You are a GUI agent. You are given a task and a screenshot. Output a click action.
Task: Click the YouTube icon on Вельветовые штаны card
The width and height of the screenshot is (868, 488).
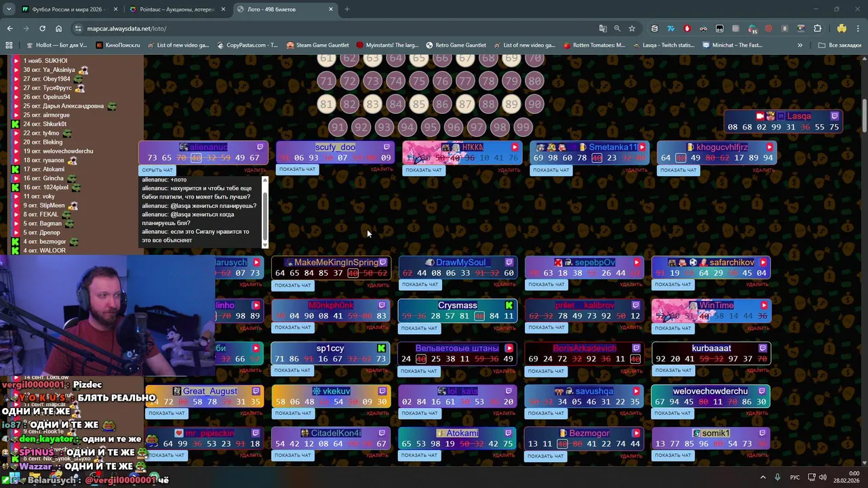509,348
